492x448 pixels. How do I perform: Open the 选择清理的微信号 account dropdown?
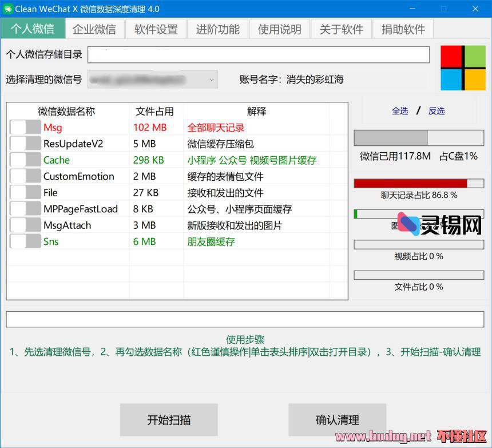(x=153, y=80)
